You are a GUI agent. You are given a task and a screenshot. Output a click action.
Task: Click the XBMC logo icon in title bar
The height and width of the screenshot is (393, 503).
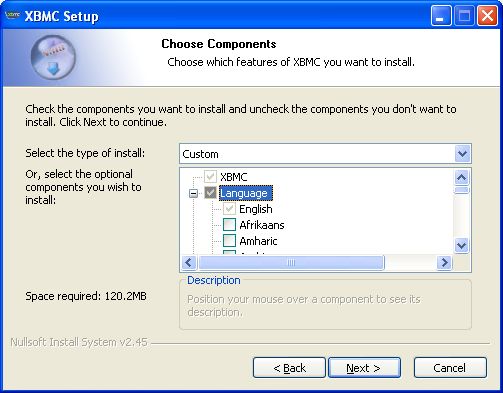tap(13, 15)
